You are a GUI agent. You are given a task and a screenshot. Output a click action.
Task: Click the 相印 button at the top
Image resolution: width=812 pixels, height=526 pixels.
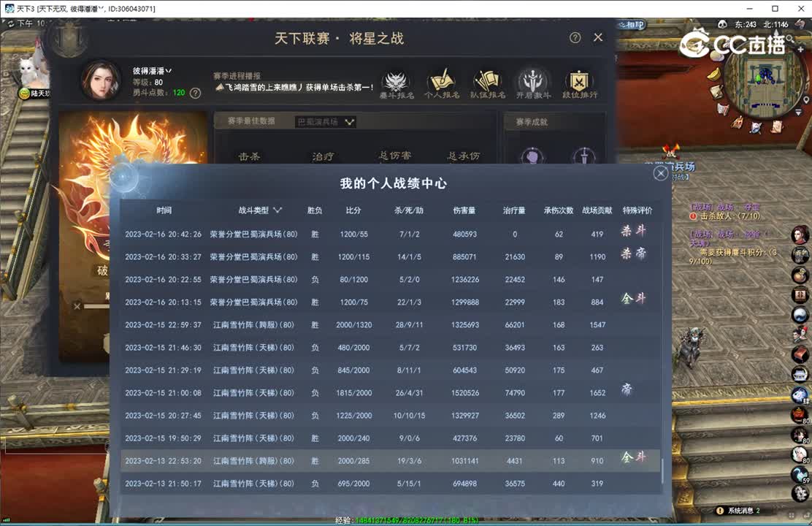click(631, 24)
